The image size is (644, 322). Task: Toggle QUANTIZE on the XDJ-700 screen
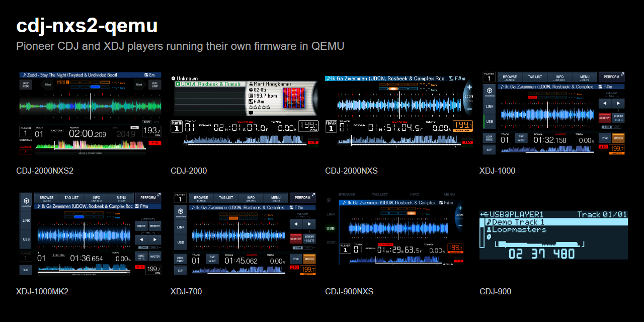pos(296,238)
